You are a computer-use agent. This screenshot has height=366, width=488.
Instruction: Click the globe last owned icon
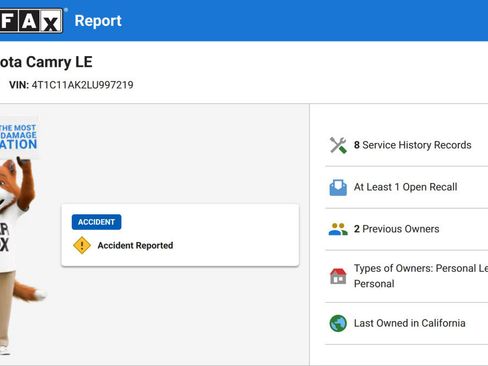pos(338,323)
